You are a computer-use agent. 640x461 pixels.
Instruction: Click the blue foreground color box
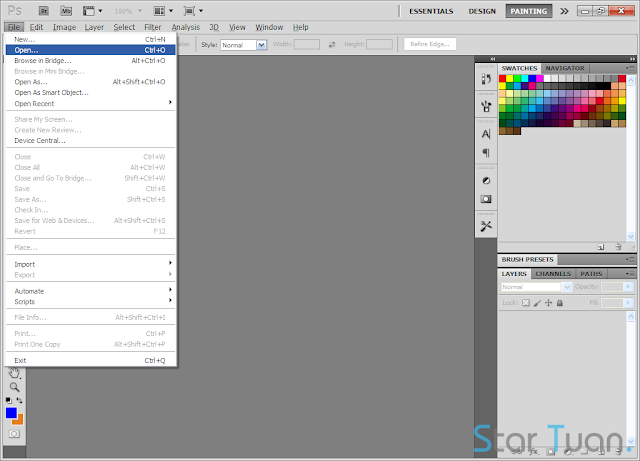pos(11,413)
